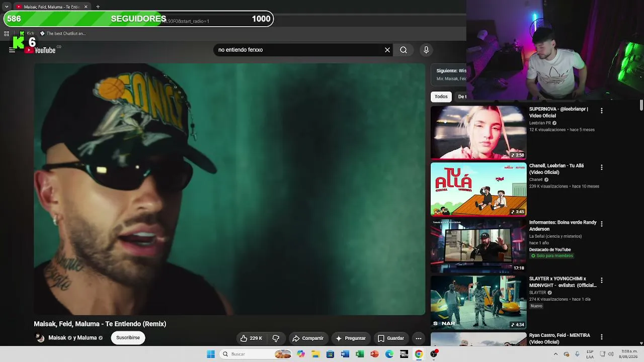Viewport: 644px width, 362px height.
Task: Visit the Leebrian PR channel link
Action: pyautogui.click(x=540, y=123)
